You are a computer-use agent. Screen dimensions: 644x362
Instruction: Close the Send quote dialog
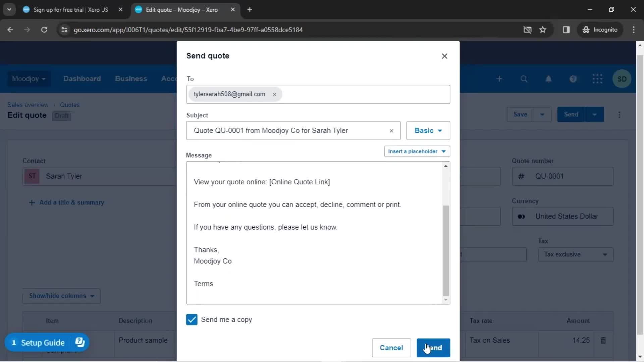(444, 56)
